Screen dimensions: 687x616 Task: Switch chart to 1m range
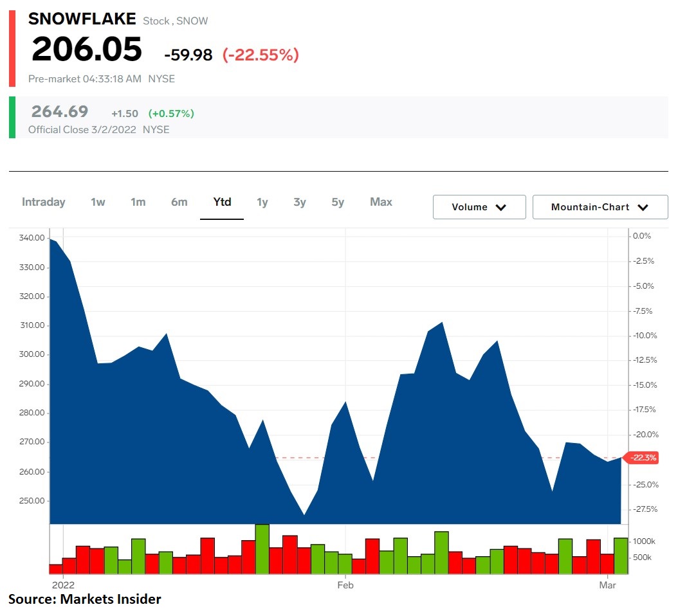click(x=138, y=203)
